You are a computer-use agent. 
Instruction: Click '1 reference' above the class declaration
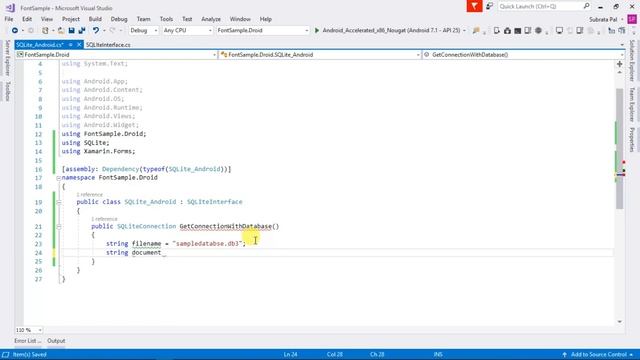(89, 195)
